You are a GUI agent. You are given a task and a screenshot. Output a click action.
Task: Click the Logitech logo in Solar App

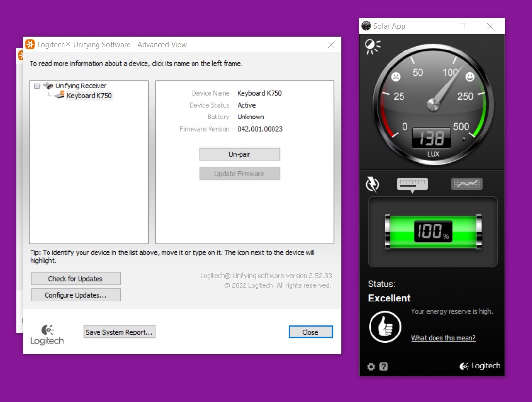tap(480, 366)
